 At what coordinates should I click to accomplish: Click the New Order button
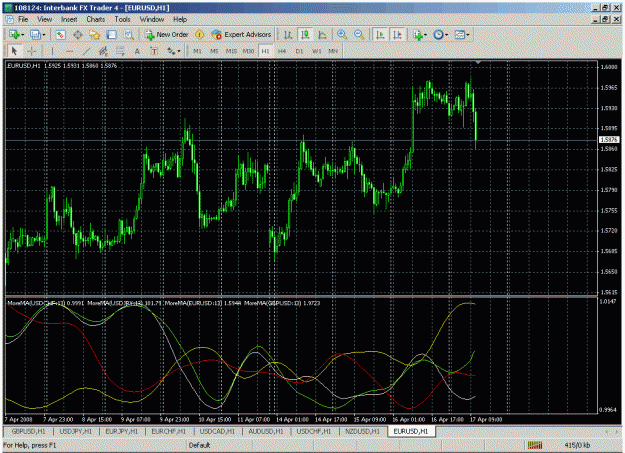click(167, 35)
